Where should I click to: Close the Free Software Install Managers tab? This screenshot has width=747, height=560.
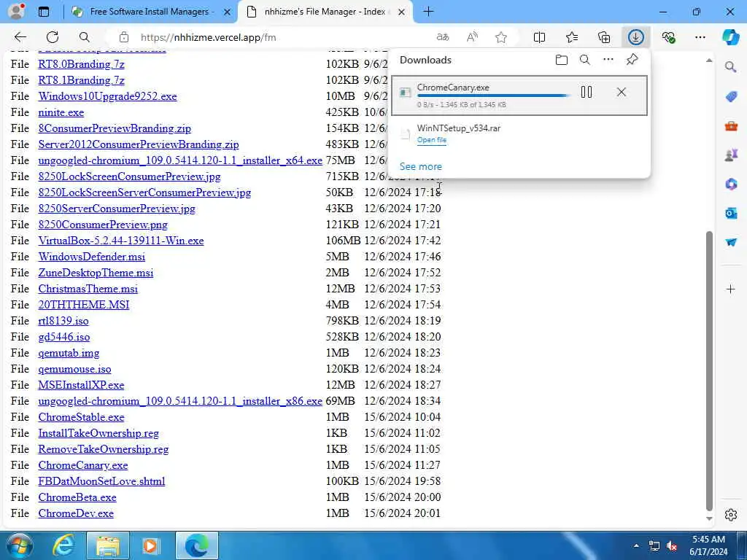pos(228,12)
